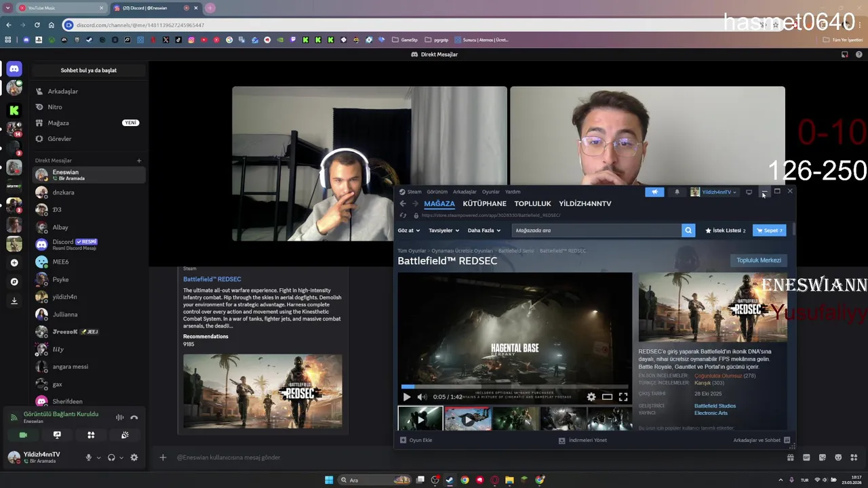
Task: Seek the Steam trailer progress bar
Action: 515,387
